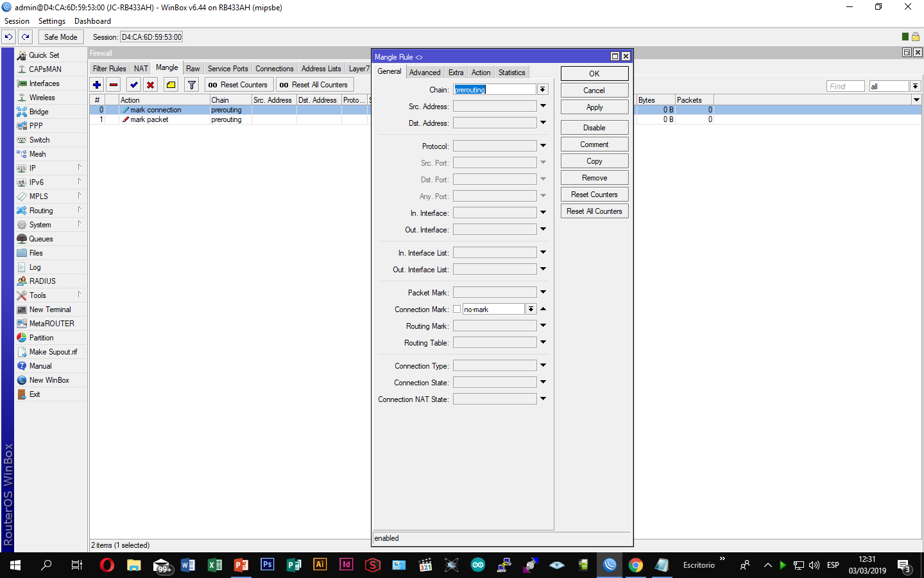The width and height of the screenshot is (924, 578).
Task: Open the Connection Mark value dropdown
Action: [x=531, y=310]
